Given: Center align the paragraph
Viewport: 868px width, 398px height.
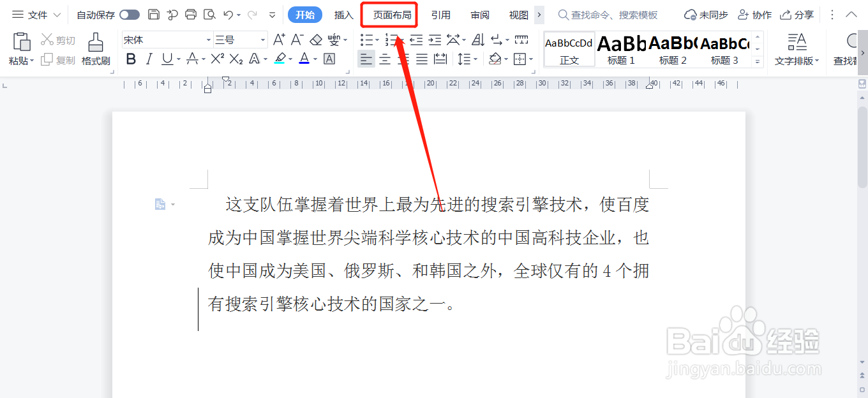Looking at the screenshot, I should [385, 59].
